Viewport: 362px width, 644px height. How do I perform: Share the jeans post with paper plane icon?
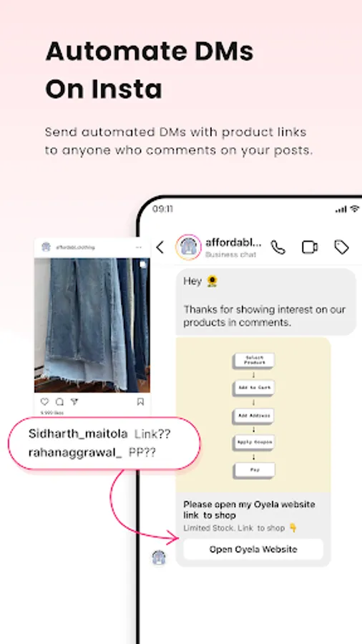click(74, 401)
